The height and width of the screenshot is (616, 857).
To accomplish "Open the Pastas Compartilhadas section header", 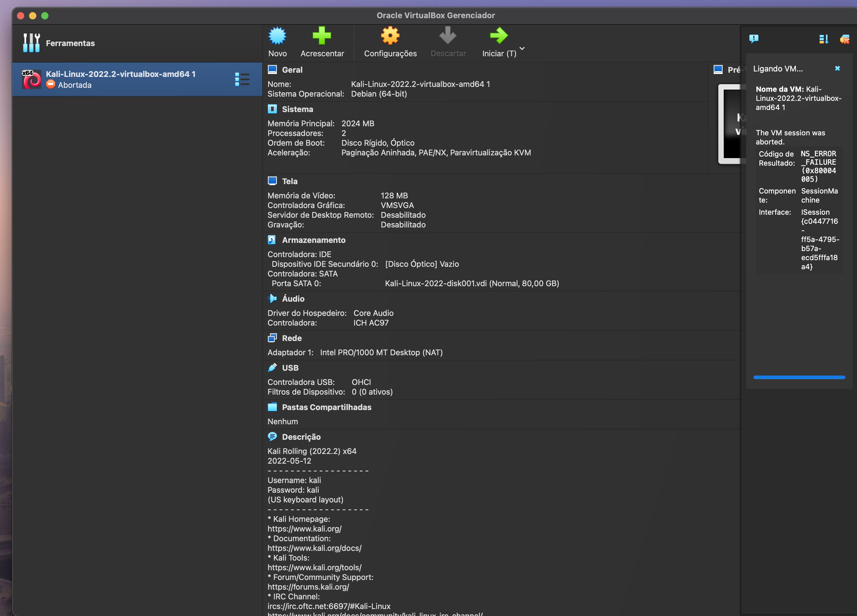I will pyautogui.click(x=326, y=407).
